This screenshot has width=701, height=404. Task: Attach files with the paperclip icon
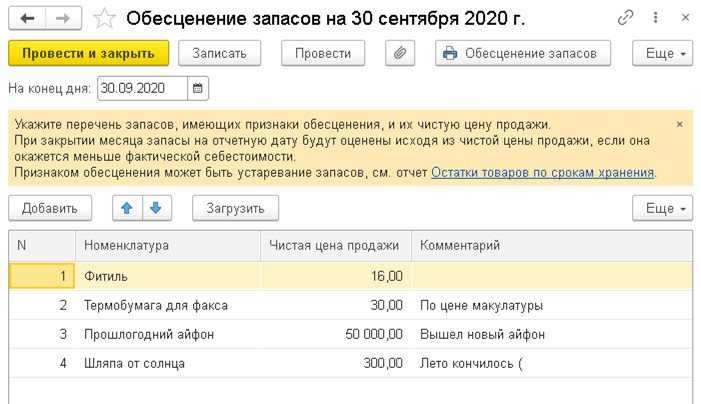tap(400, 53)
